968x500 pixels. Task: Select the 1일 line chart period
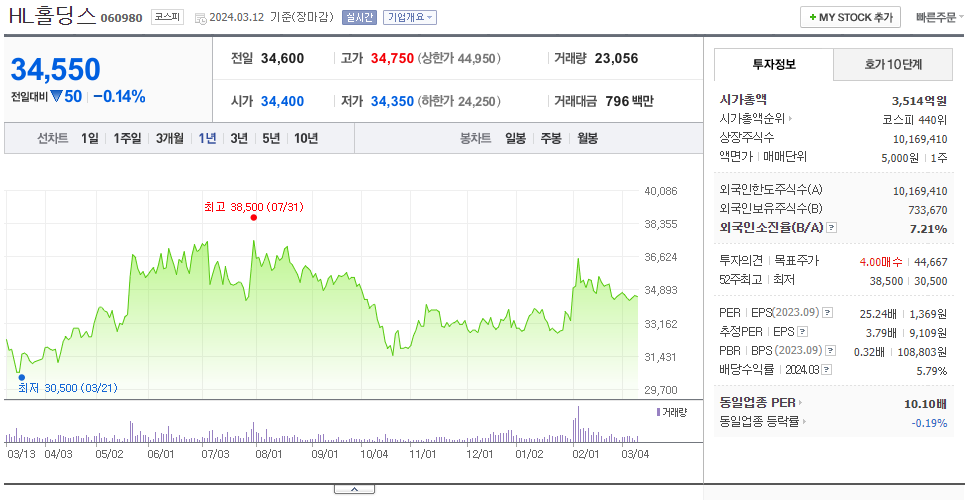pyautogui.click(x=90, y=138)
